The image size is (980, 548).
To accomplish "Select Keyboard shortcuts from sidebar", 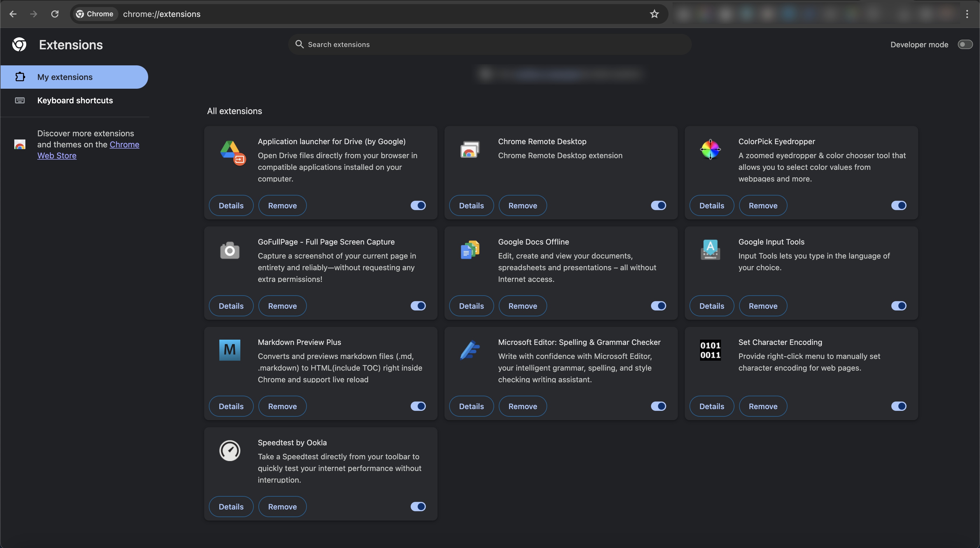I will [x=75, y=101].
